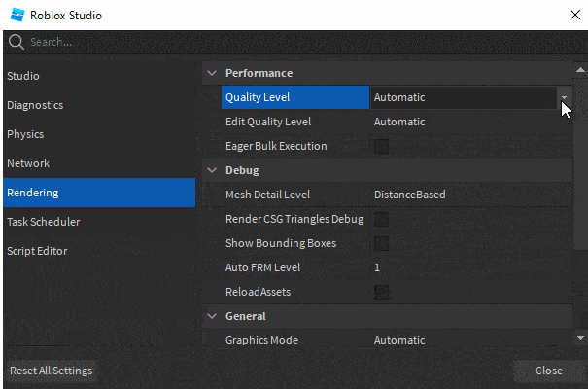Collapse the General section
Screen dimensions: 588x389
212,316
